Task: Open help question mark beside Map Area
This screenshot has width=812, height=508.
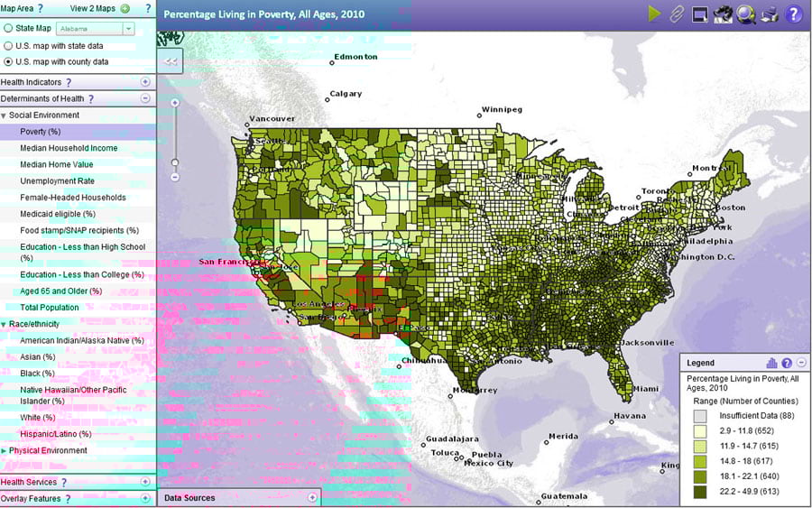Action: (x=41, y=8)
